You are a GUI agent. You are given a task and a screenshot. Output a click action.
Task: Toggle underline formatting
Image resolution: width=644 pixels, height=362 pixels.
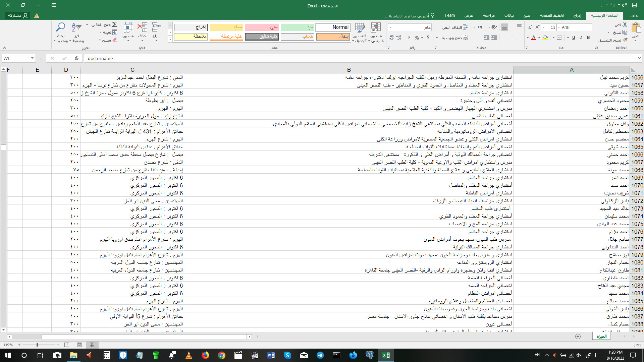pos(574,38)
